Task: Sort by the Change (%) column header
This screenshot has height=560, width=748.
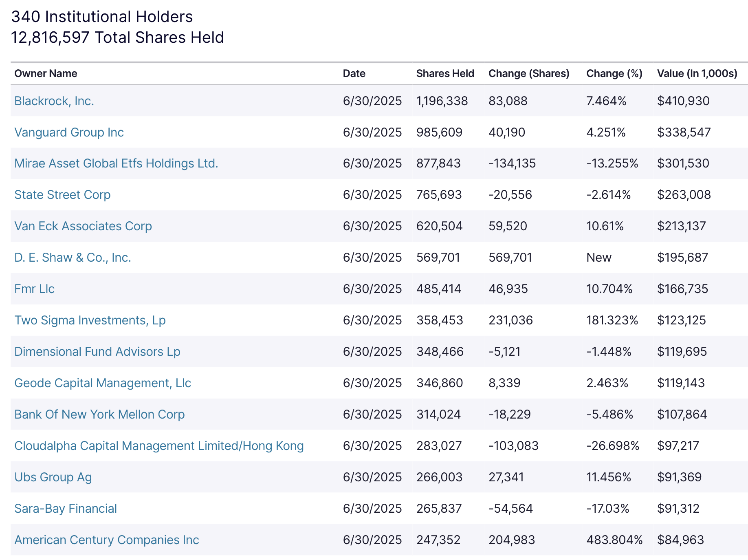Action: [x=614, y=73]
